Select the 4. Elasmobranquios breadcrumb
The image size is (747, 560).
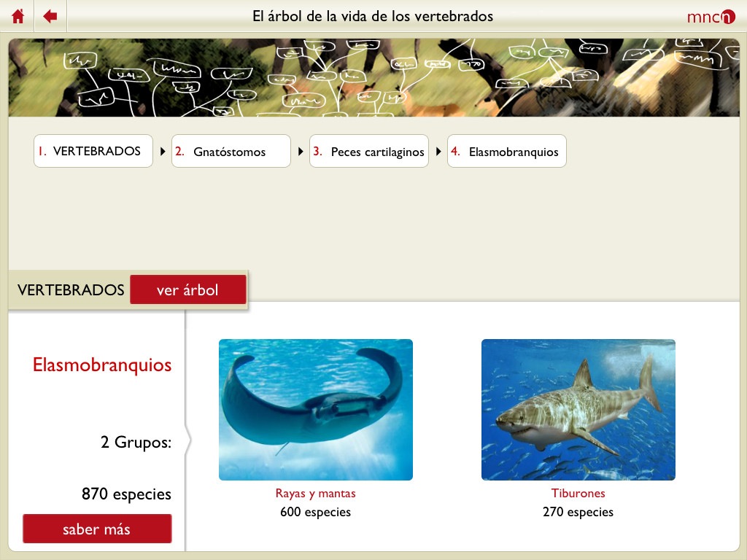coord(506,152)
